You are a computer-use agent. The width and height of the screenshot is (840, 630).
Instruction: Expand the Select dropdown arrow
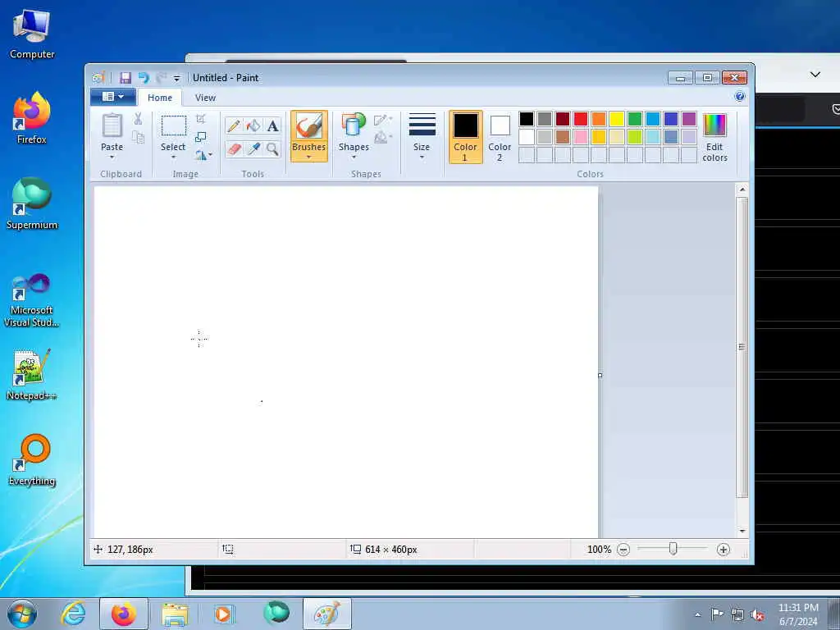[174, 157]
